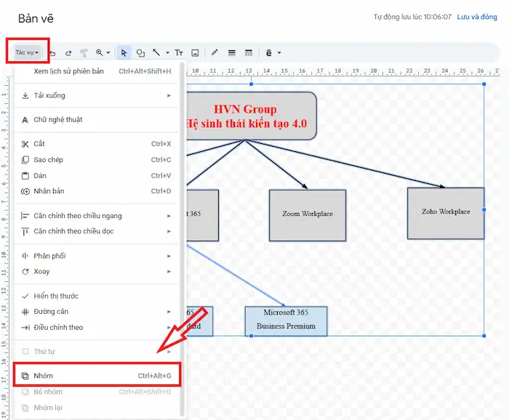This screenshot has height=420, width=509.
Task: Expand the Phân phối submenu arrow
Action: (x=169, y=256)
